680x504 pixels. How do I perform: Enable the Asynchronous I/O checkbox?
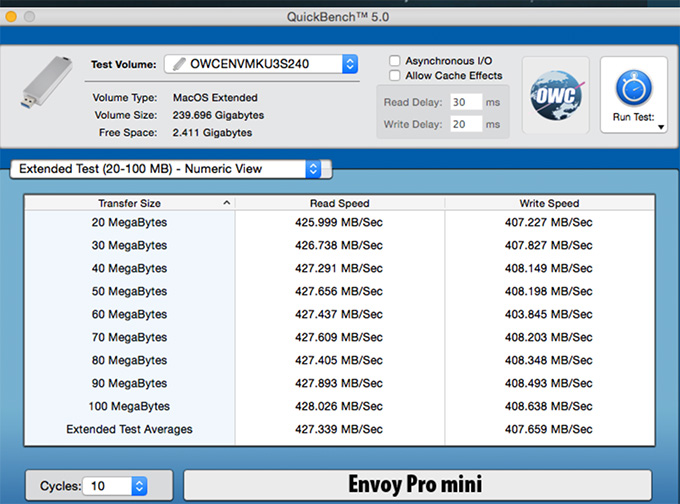[x=394, y=60]
